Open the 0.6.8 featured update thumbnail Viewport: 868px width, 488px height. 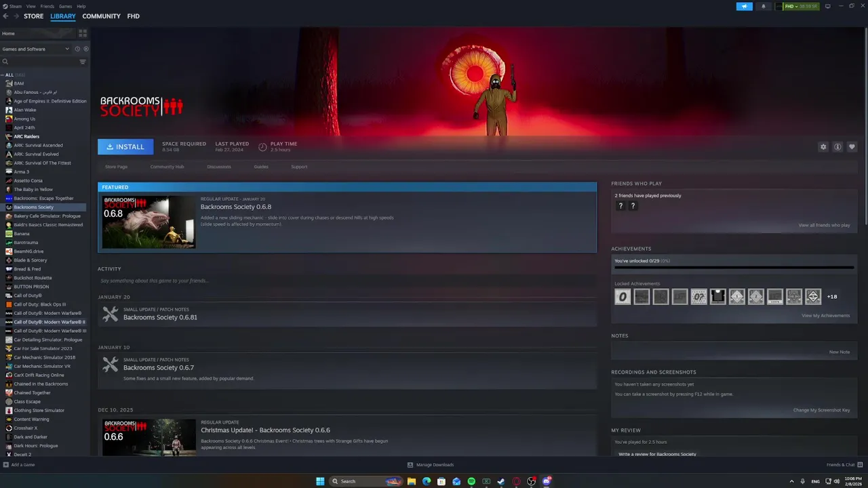(149, 222)
